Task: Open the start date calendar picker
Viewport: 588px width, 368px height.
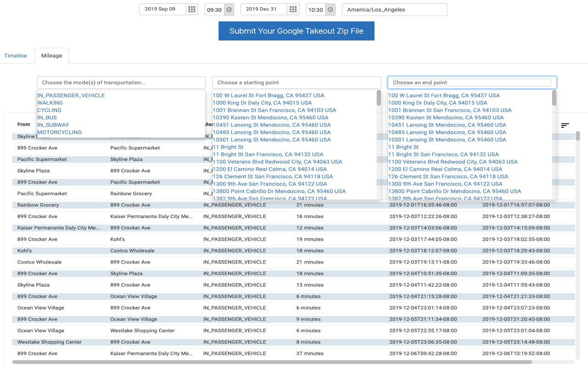Action: pos(192,9)
